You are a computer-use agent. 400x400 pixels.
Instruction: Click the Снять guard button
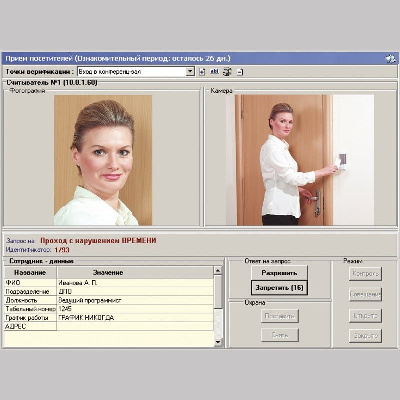[x=280, y=335]
